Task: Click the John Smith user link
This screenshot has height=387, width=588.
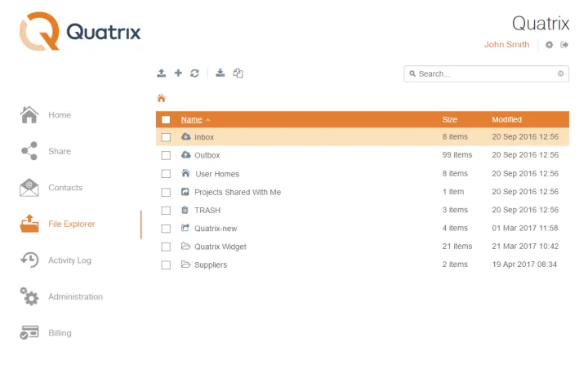Action: coord(506,44)
